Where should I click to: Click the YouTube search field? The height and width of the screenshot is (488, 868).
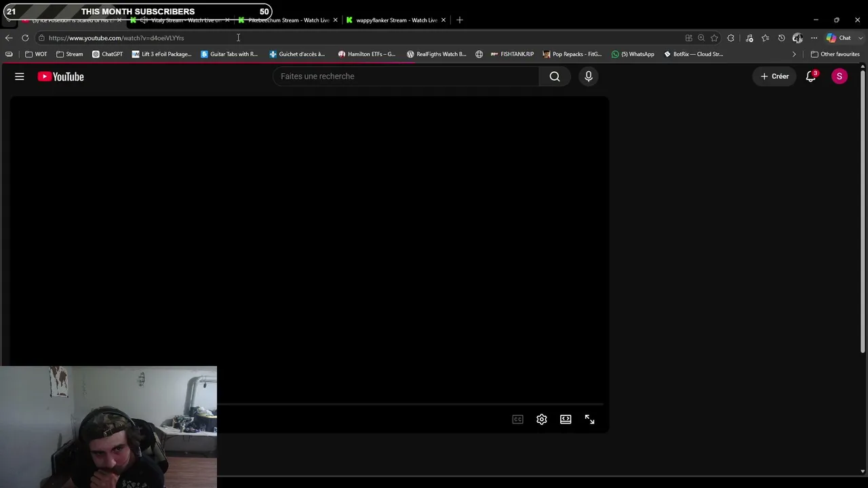(406, 77)
